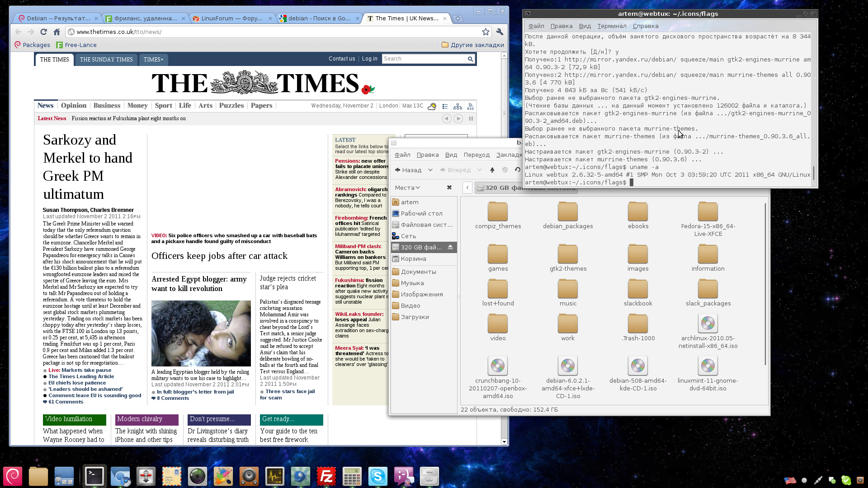This screenshot has width=868, height=488.
Task: Open the compiz_themes folder
Action: tap(498, 216)
